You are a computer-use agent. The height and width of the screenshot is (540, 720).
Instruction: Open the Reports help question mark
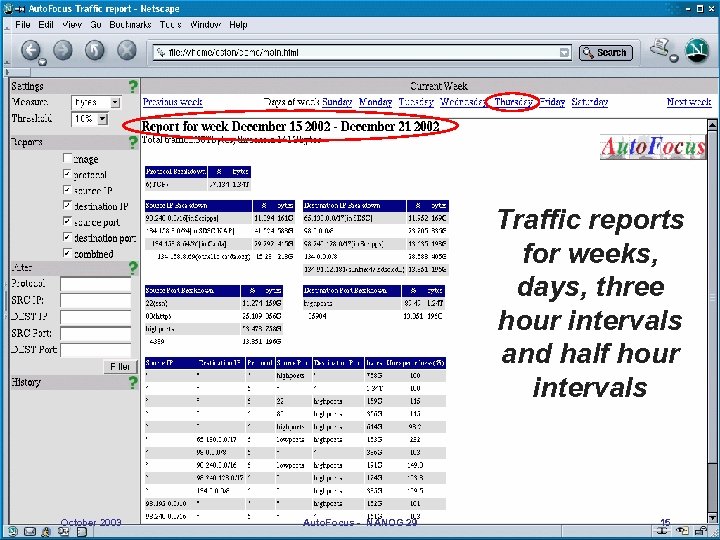[x=133, y=142]
